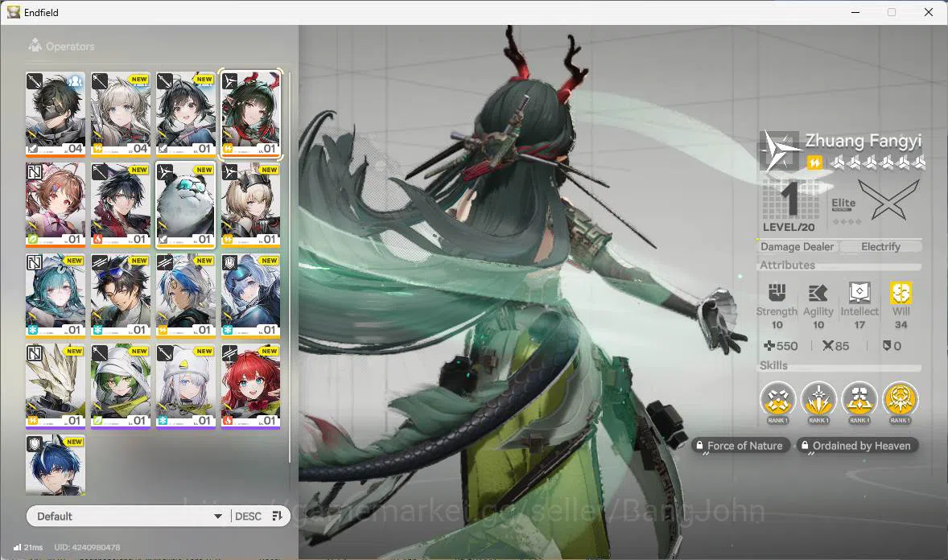Screen dimensions: 948x560
Task: Select the panda with sunglasses operator
Action: point(186,204)
